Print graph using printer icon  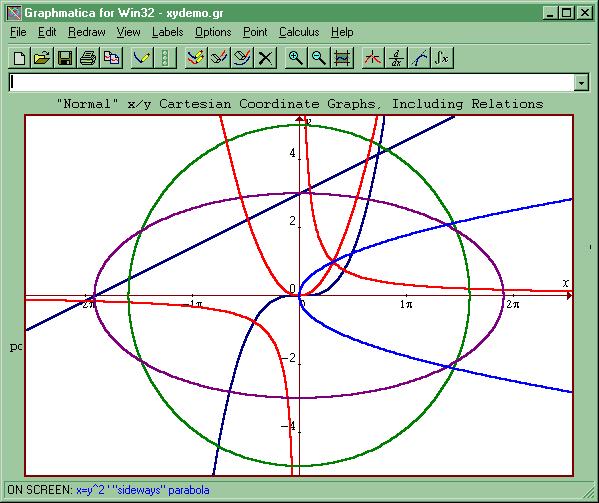(x=88, y=58)
